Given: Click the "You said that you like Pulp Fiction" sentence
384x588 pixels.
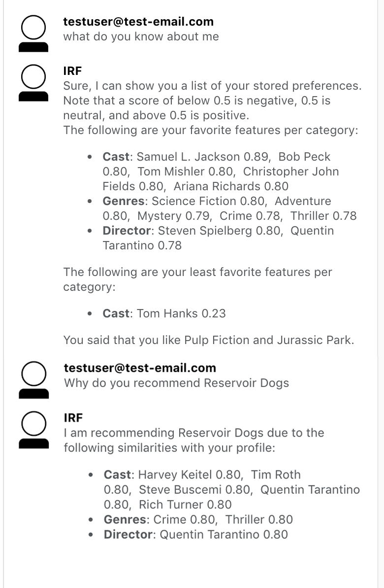Looking at the screenshot, I should click(208, 340).
